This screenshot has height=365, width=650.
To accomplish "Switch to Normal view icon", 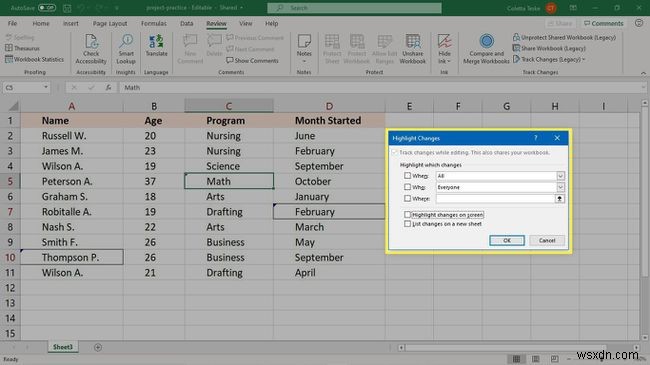I will [517, 359].
